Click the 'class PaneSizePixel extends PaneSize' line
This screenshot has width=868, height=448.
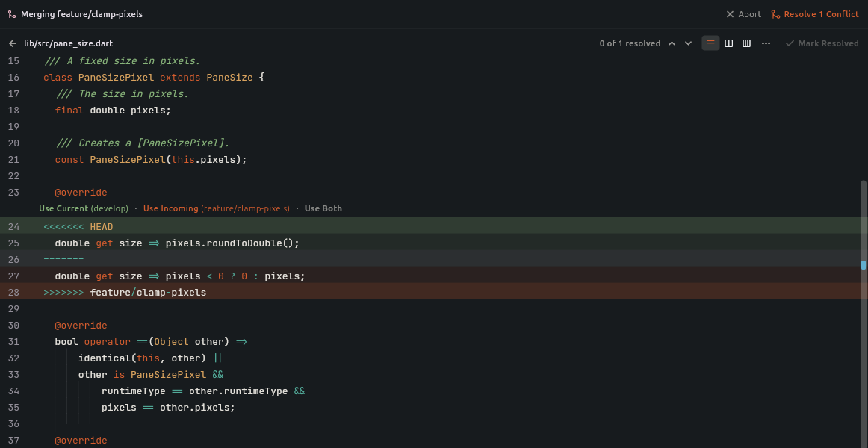pyautogui.click(x=154, y=77)
